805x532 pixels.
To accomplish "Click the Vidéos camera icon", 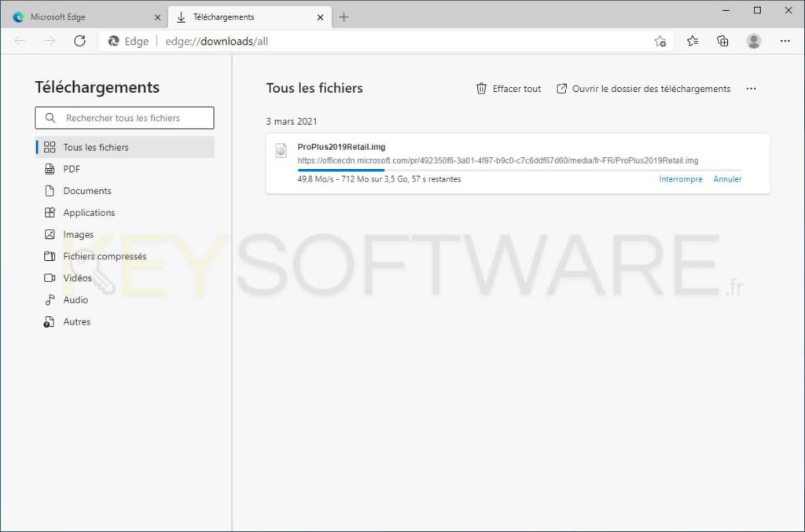I will tap(50, 278).
